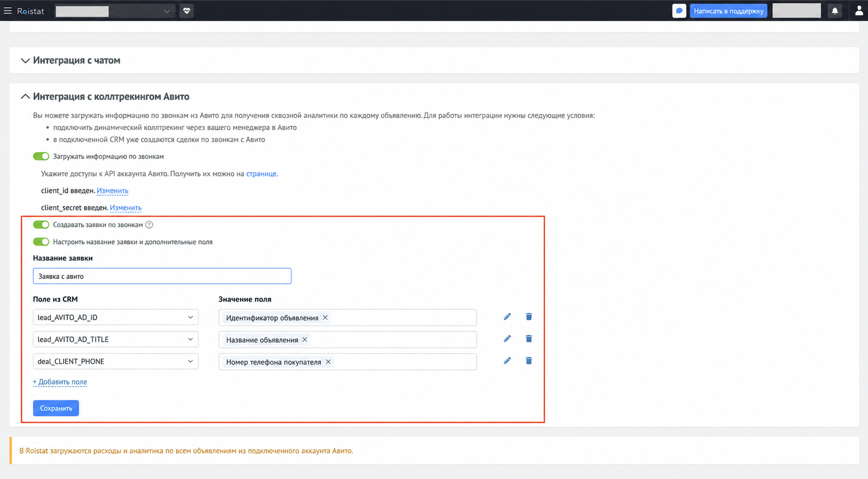Open the project health heart icon
The height and width of the screenshot is (479, 868).
187,11
